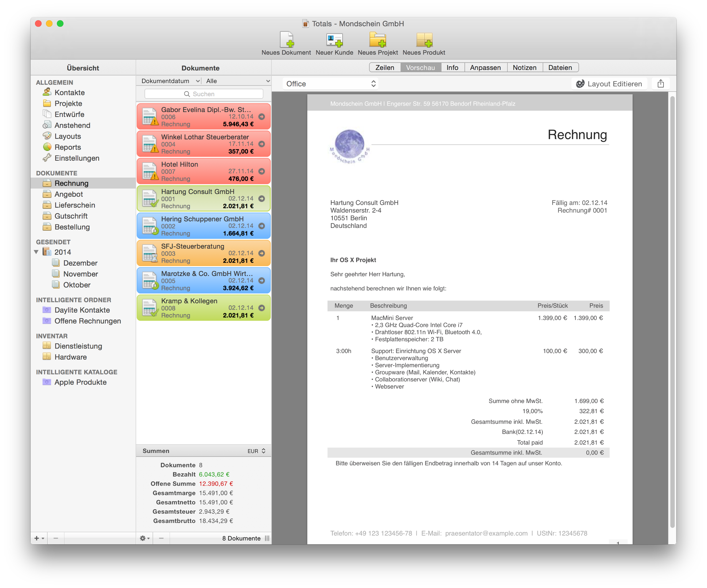The height and width of the screenshot is (588, 707).
Task: Switch to the Info tab
Action: [x=453, y=67]
